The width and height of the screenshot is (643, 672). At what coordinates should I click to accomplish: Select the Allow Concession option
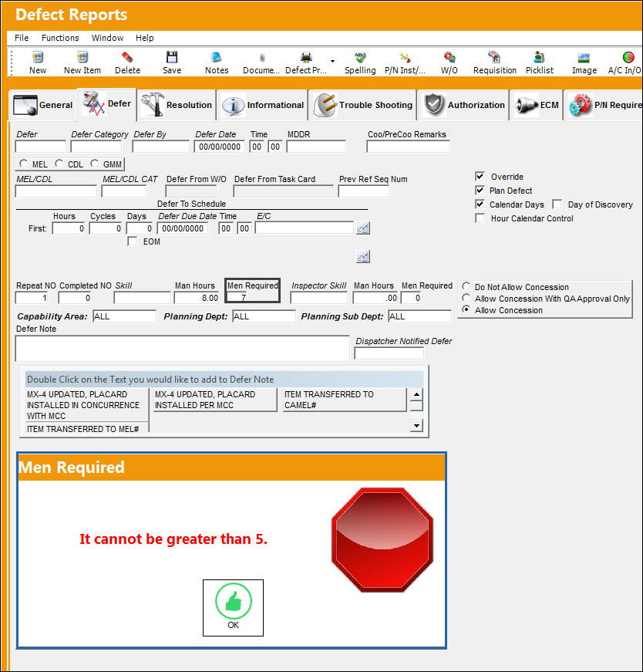466,309
